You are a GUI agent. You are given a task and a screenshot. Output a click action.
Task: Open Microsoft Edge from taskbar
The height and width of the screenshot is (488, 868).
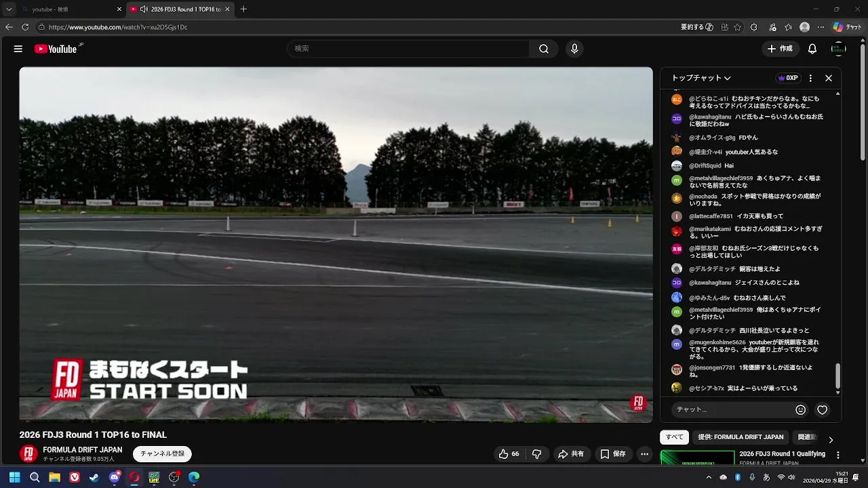point(194,477)
